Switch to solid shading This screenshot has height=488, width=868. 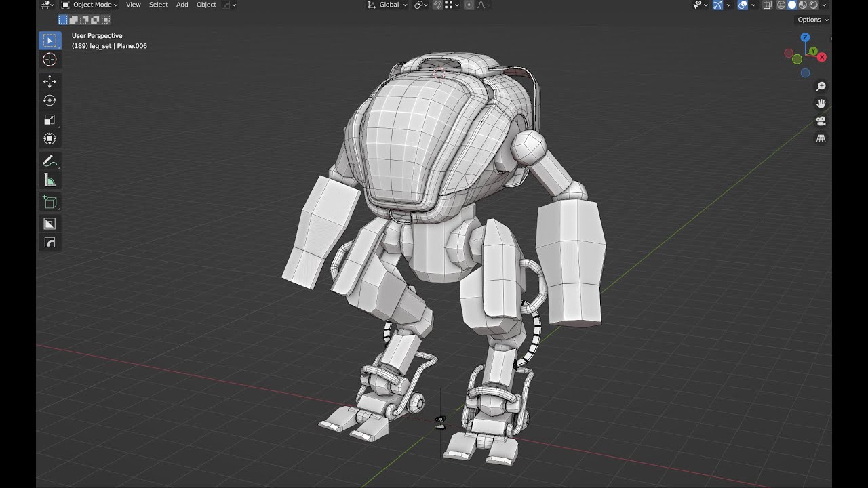pyautogui.click(x=791, y=5)
